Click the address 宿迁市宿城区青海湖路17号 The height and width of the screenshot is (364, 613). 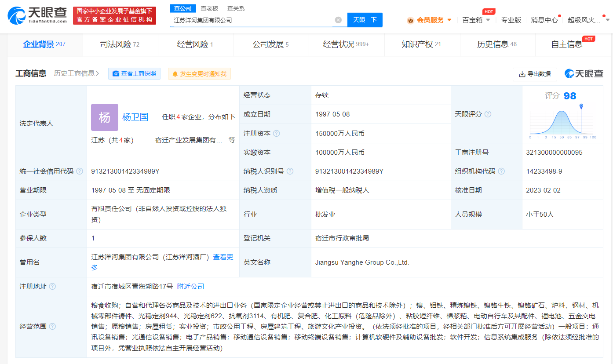(132, 286)
